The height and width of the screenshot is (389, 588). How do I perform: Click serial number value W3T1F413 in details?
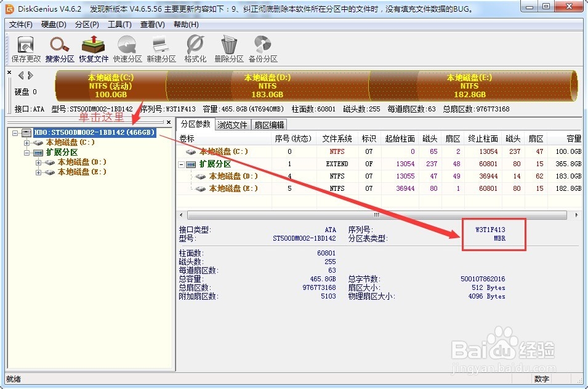pyautogui.click(x=490, y=230)
